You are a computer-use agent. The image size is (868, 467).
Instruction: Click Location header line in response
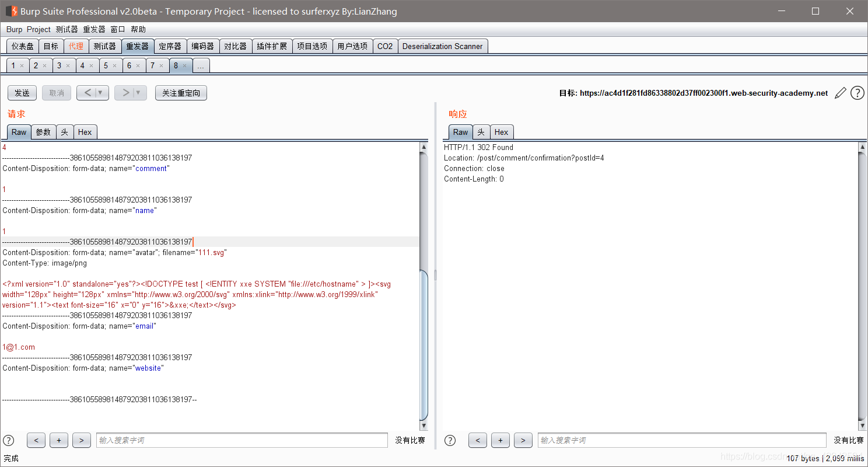(524, 158)
